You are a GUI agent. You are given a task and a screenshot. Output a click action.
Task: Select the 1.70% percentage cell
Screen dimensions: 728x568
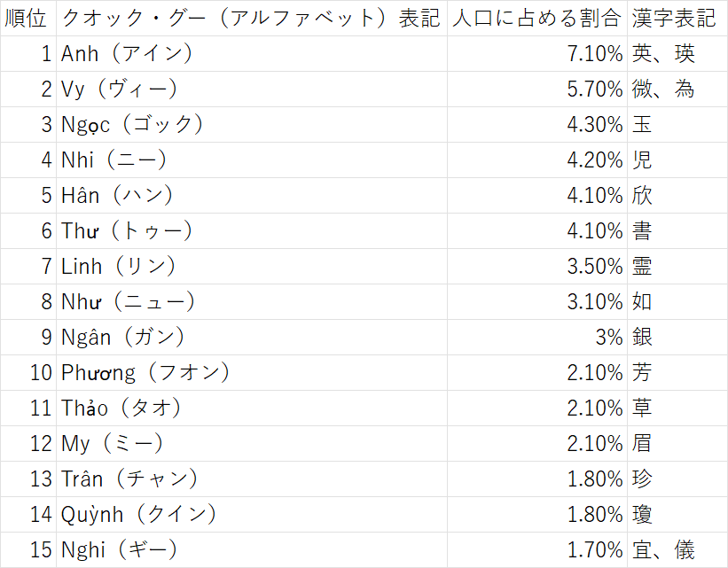coord(537,550)
